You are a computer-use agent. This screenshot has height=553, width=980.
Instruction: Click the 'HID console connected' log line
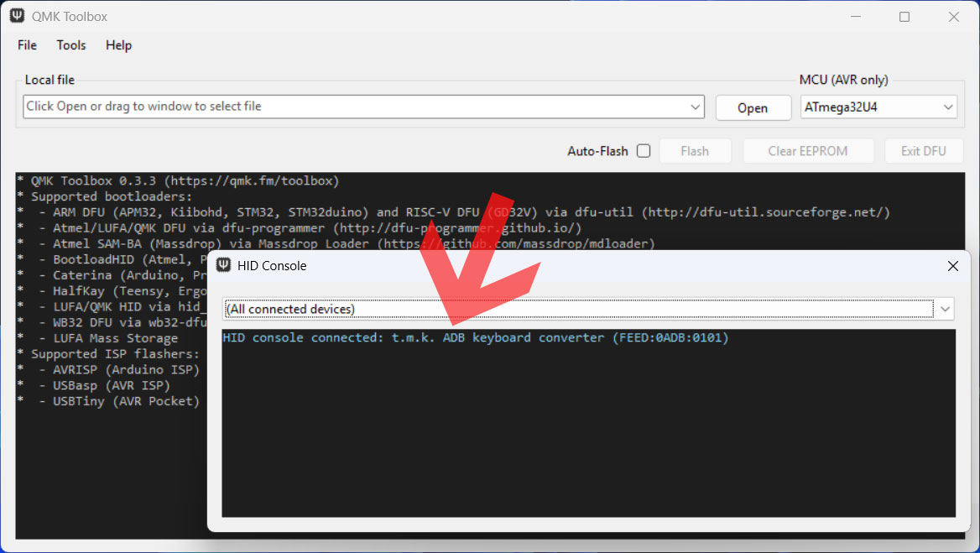coord(476,337)
